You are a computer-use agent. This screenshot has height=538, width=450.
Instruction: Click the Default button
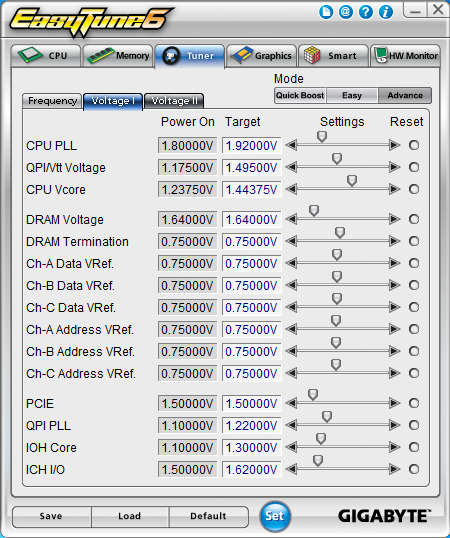[x=208, y=516]
